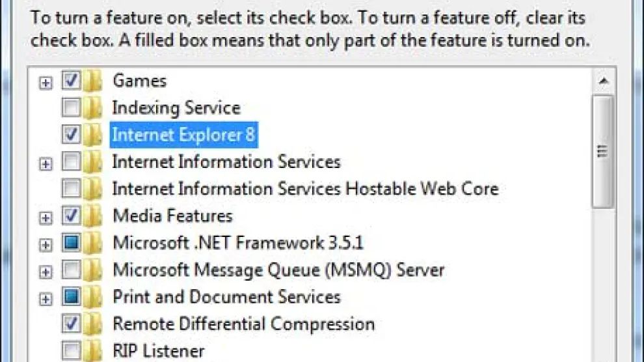Viewport: 644px width, 362px height.
Task: Expand the Print and Document Services node
Action: tap(45, 299)
